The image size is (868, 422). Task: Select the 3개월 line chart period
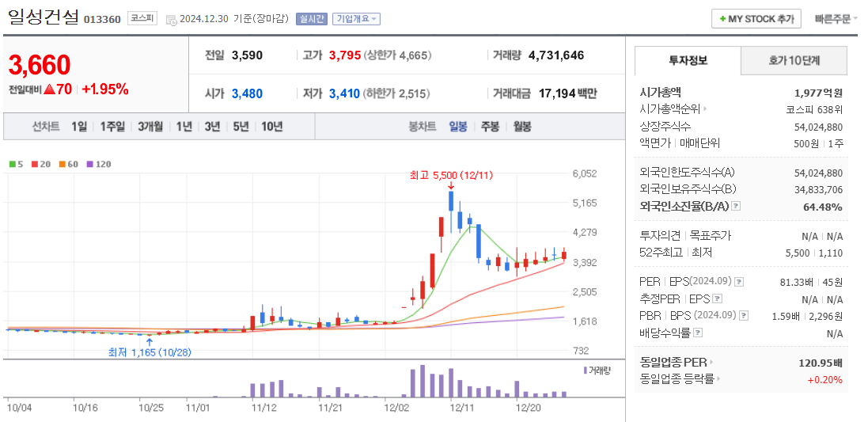(150, 126)
